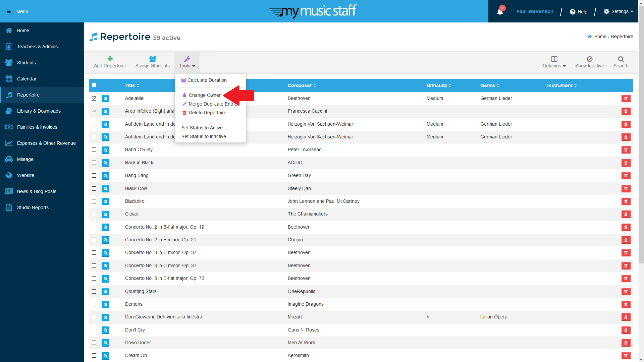
Task: Open the notifications bell icon
Action: tap(500, 11)
